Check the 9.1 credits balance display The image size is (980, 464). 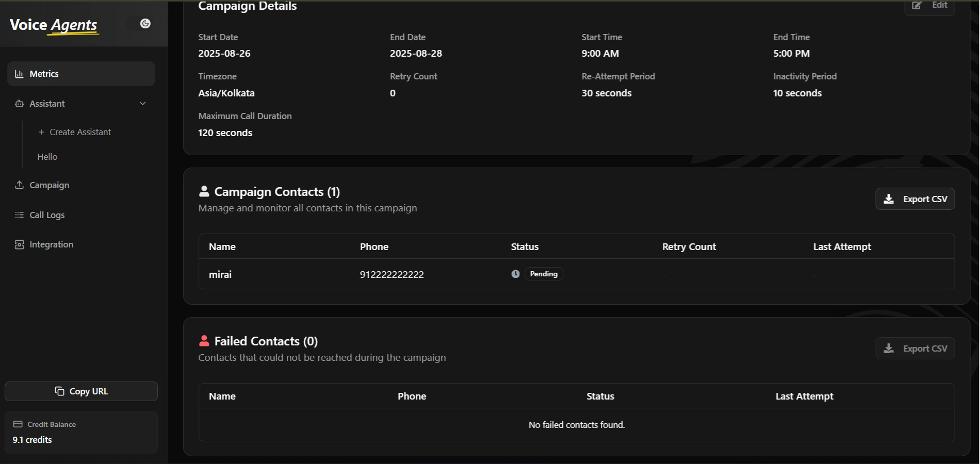(x=32, y=440)
